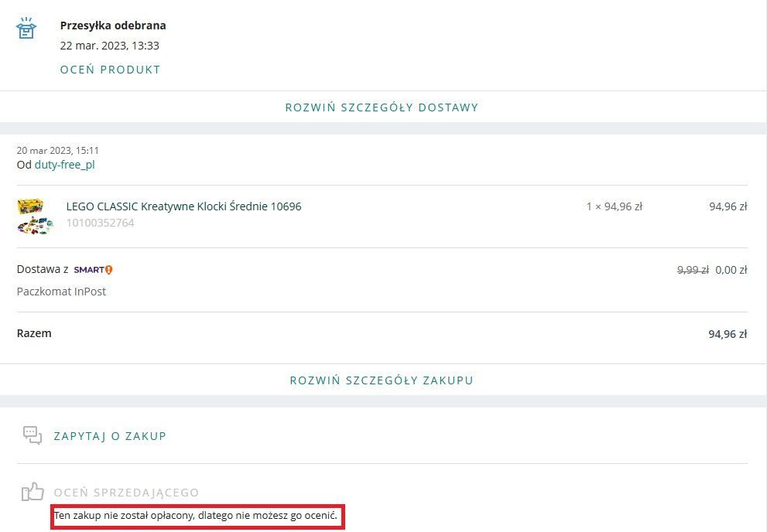767x532 pixels.
Task: Open seller duty-free_pl profile link
Action: point(64,165)
